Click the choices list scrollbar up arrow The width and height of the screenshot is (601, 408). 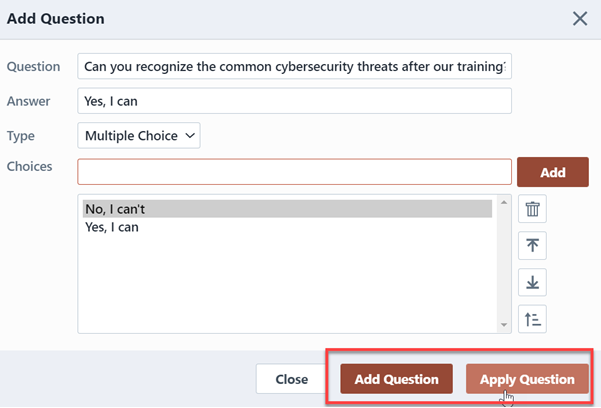(504, 202)
